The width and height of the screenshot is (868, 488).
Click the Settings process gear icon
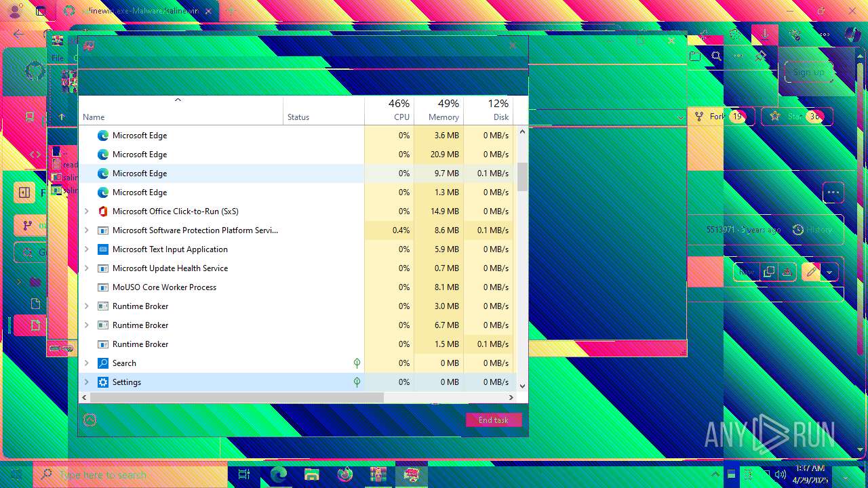click(x=103, y=382)
